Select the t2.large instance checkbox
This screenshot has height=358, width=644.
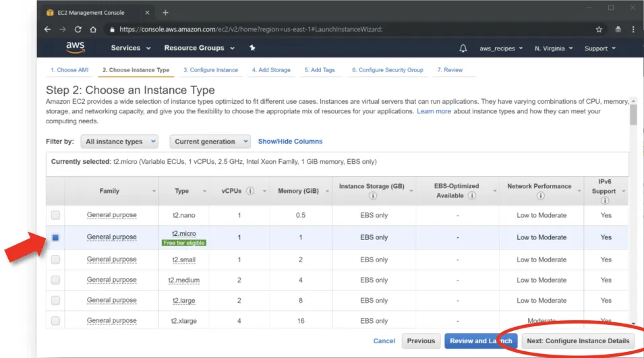tap(55, 301)
